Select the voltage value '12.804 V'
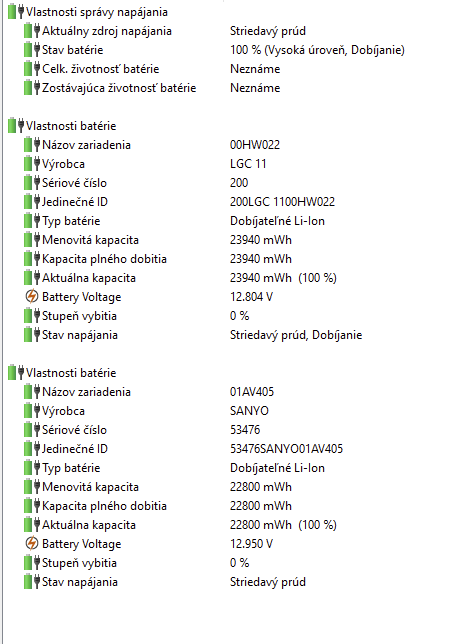This screenshot has width=467, height=644. [x=251, y=297]
